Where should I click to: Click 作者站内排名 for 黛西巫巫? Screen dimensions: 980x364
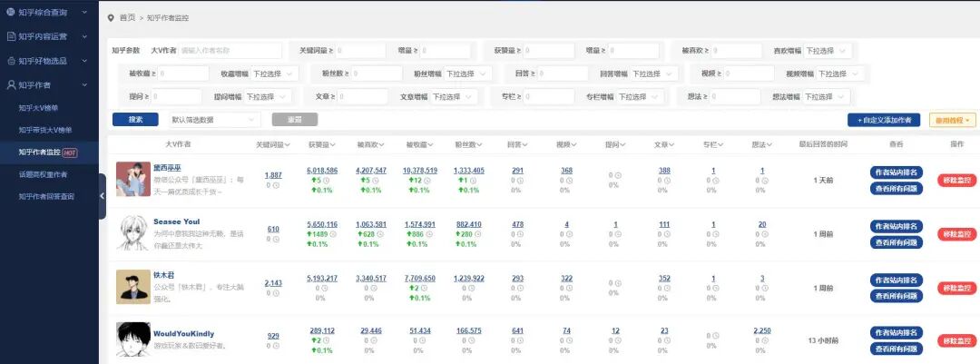[x=897, y=172]
